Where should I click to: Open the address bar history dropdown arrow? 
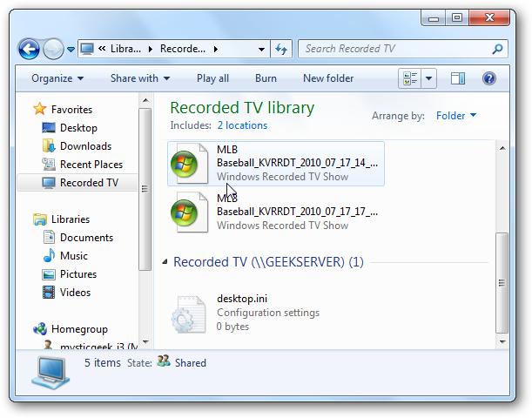[x=261, y=49]
